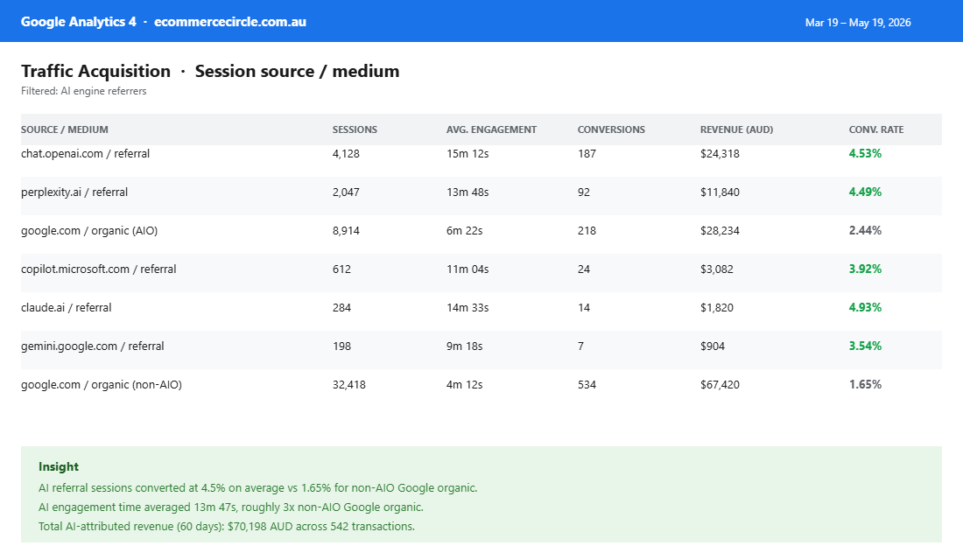The height and width of the screenshot is (560, 963).
Task: Click the 612 sessions value
Action: [x=341, y=269]
